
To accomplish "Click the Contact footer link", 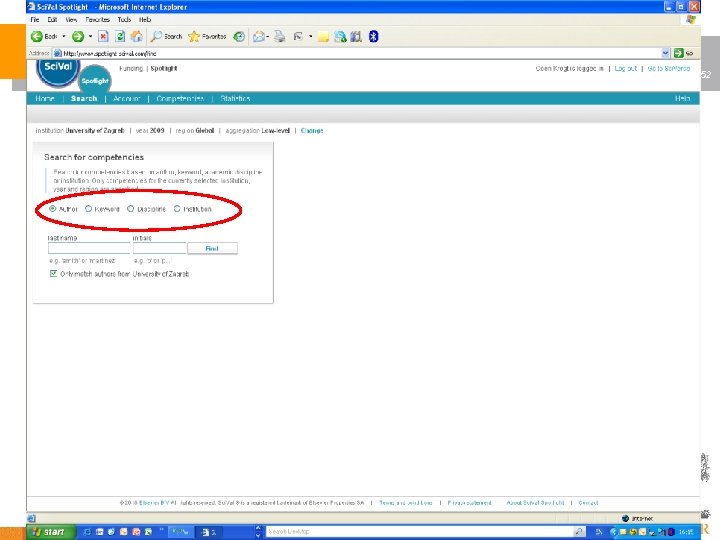I will coord(588,503).
